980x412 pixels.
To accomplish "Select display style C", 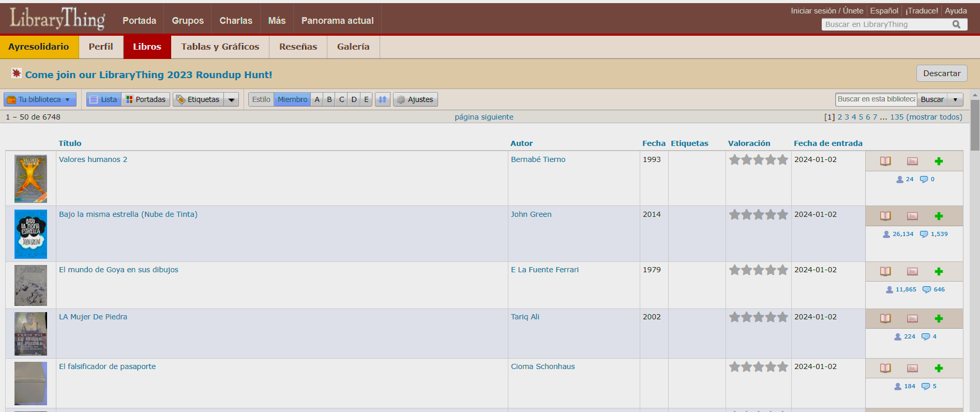I will (341, 99).
